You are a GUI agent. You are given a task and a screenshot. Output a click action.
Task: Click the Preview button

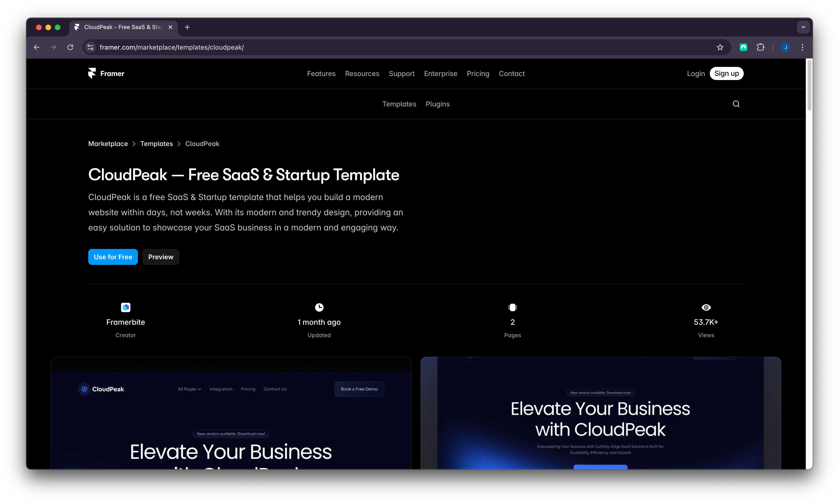click(x=161, y=257)
